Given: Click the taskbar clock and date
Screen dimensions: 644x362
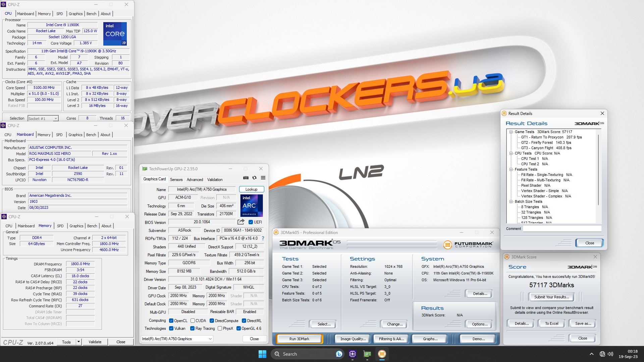Looking at the screenshot, I should (628, 354).
